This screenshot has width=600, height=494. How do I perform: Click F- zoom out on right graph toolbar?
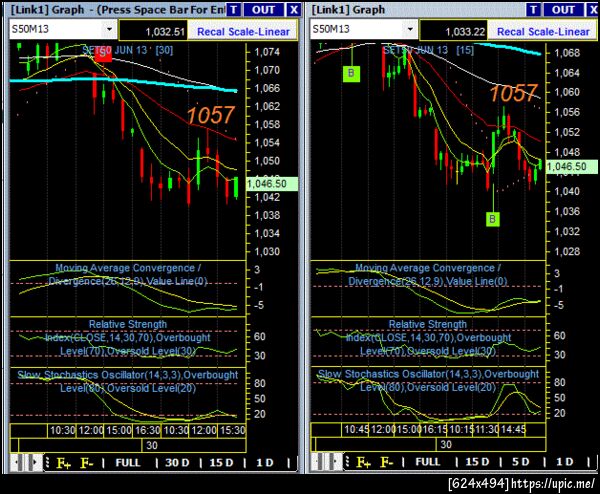387,463
